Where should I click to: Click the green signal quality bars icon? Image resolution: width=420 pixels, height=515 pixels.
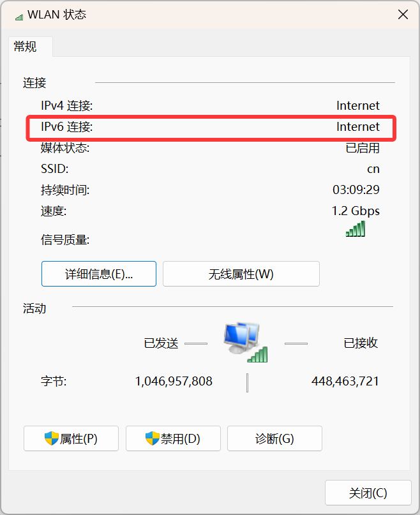click(x=356, y=229)
